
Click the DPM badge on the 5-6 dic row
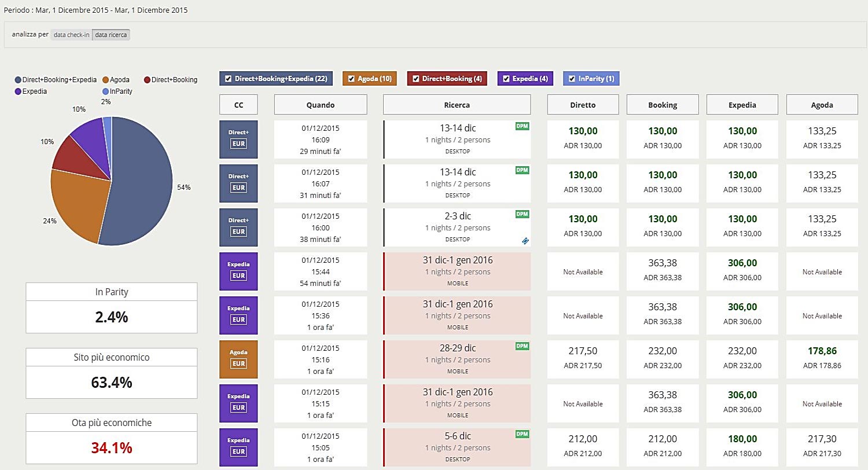coord(521,433)
